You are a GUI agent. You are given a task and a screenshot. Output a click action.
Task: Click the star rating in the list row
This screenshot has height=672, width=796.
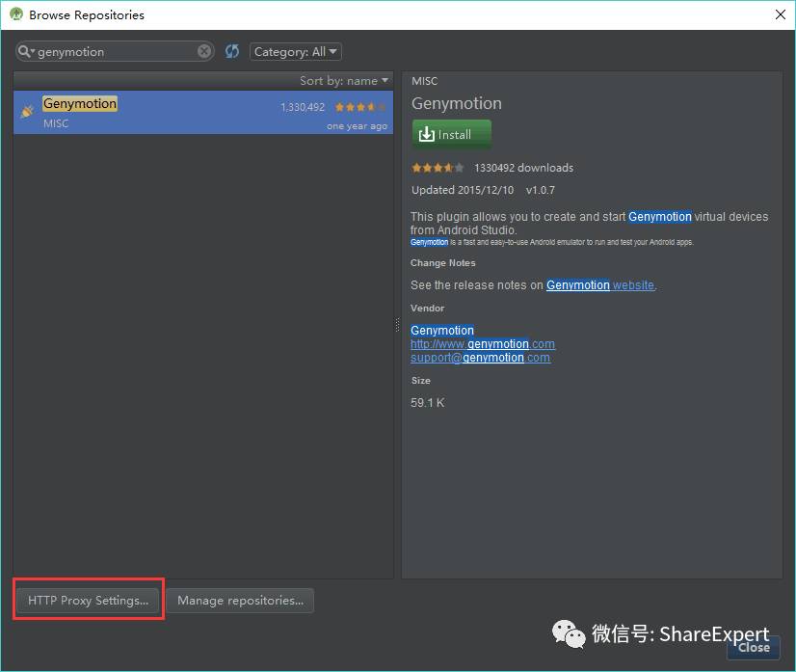tap(360, 107)
